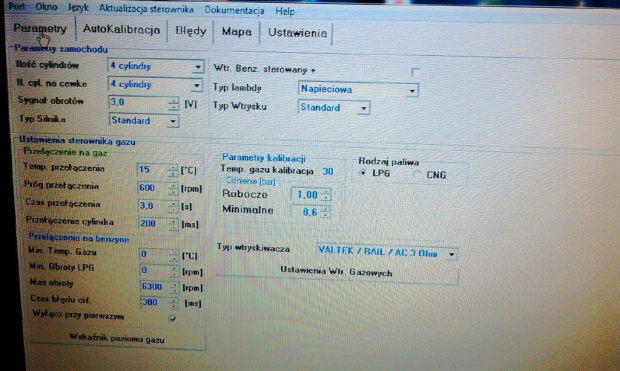Click the Robocze pressure stepper arrows
Screen dimensions: 620x371
(326, 195)
